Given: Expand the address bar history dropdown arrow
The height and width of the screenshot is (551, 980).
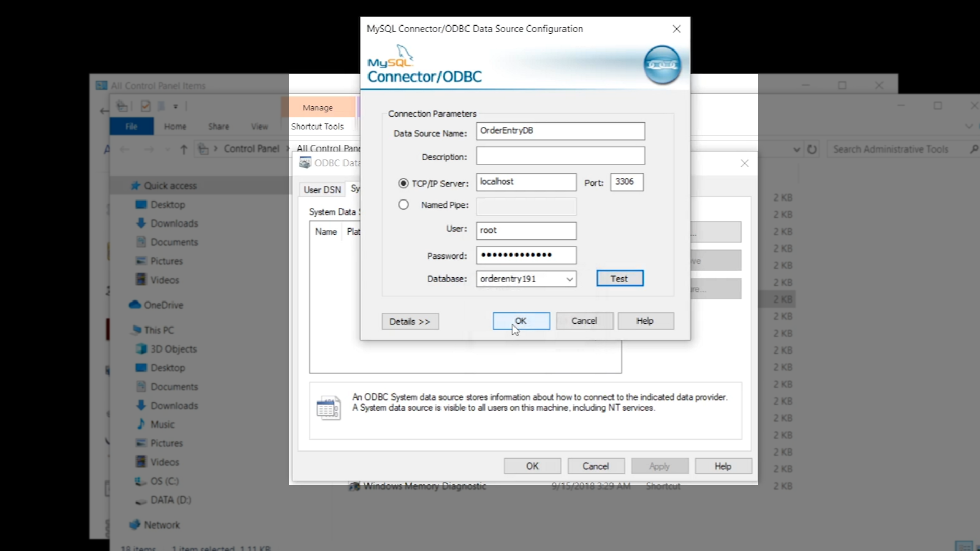Looking at the screenshot, I should click(796, 149).
